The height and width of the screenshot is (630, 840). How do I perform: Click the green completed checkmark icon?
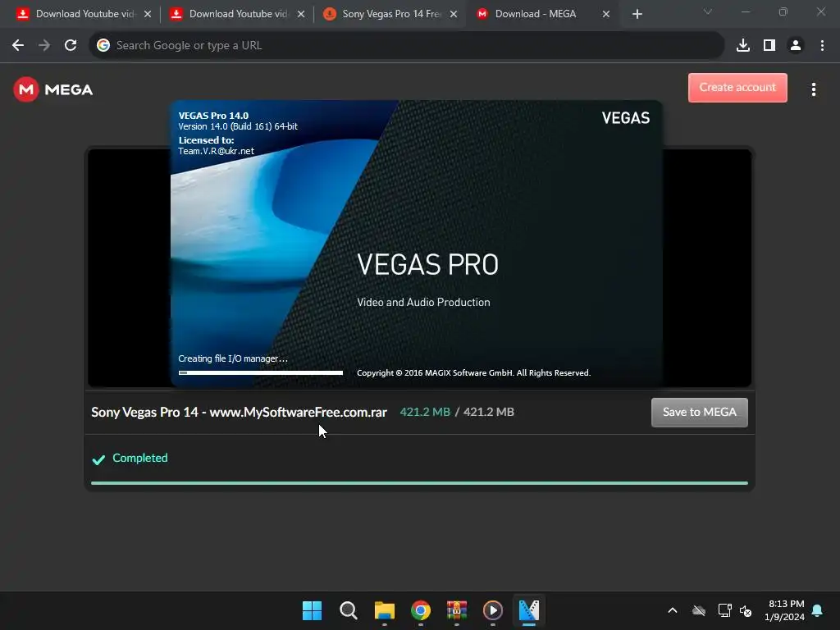coord(98,459)
